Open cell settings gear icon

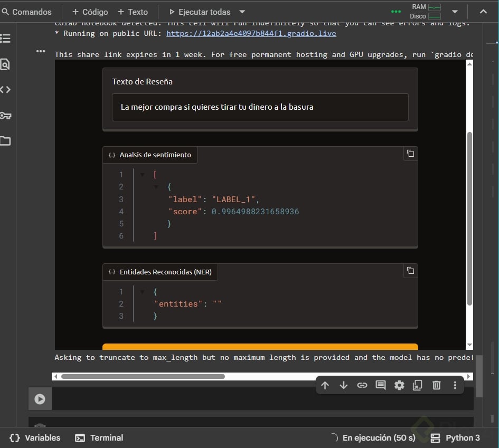pyautogui.click(x=399, y=385)
